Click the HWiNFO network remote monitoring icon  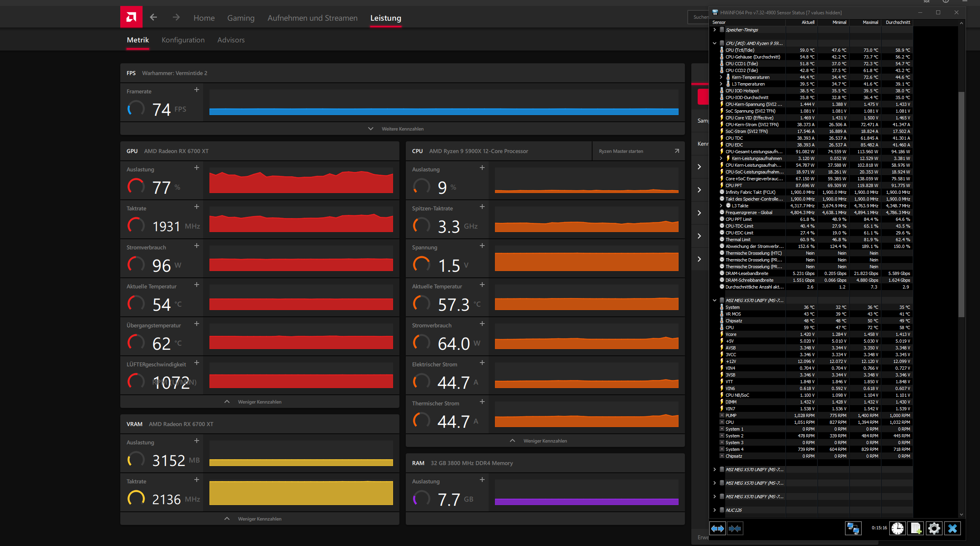click(853, 528)
